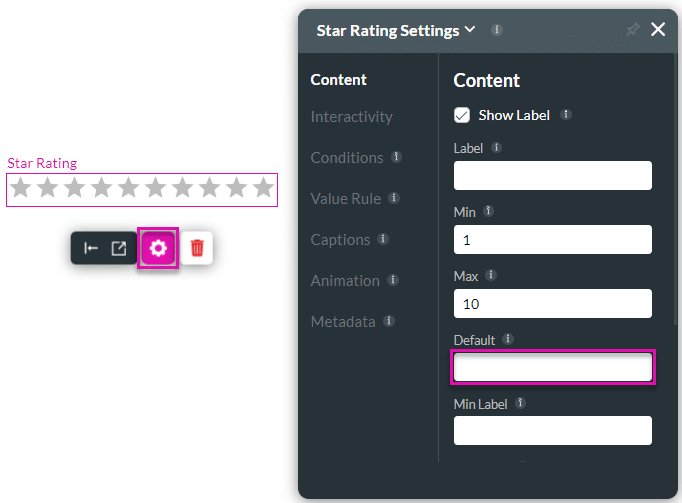Pin the Star Rating Settings panel
Screen dimensions: 682x503
632,30
